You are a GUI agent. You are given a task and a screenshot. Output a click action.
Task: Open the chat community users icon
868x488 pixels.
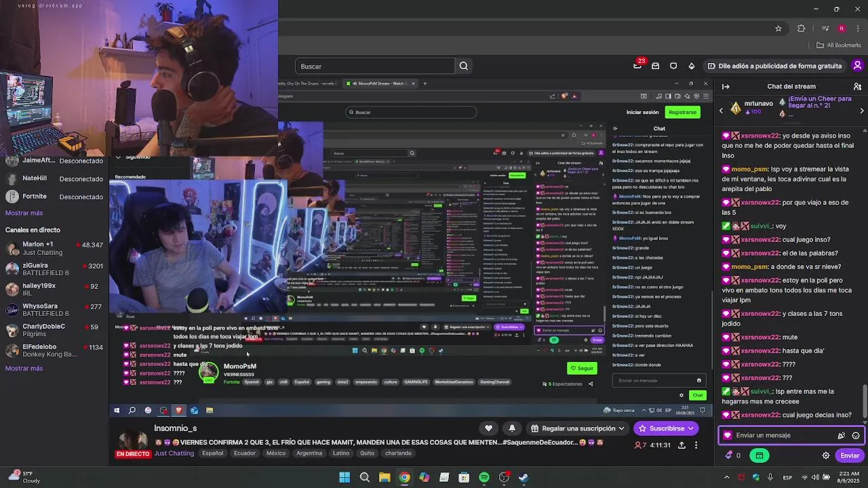click(x=857, y=87)
